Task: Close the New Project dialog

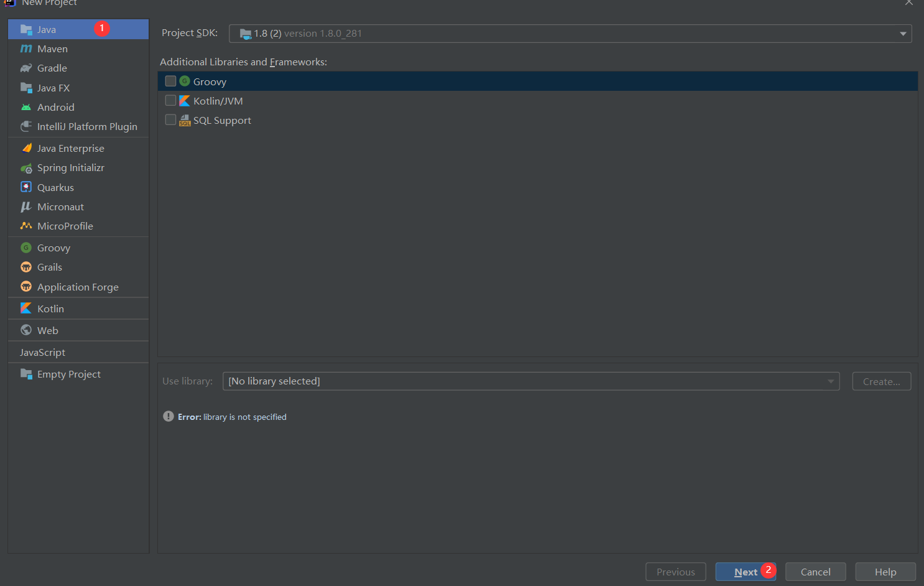Action: point(909,3)
